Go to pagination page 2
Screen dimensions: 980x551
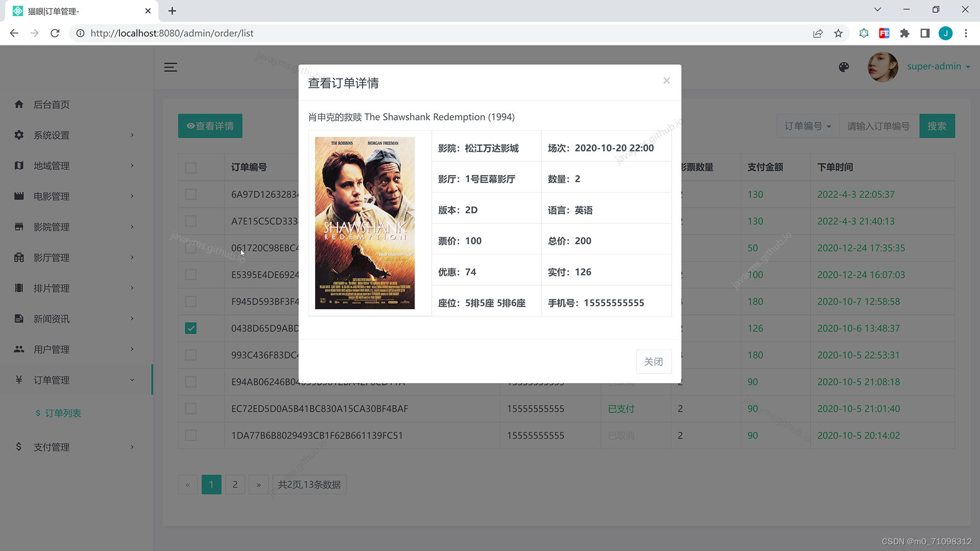(x=235, y=485)
